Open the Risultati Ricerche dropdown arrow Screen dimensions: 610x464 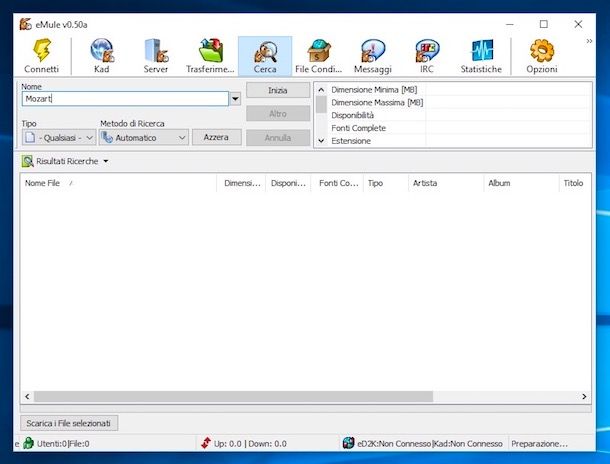pos(106,161)
